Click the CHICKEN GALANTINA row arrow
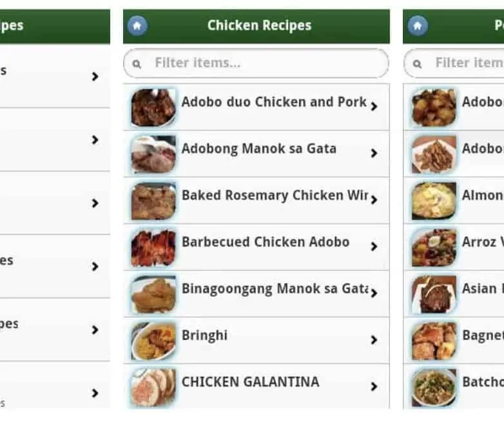Screen dimensions: 504x422 tap(374, 387)
